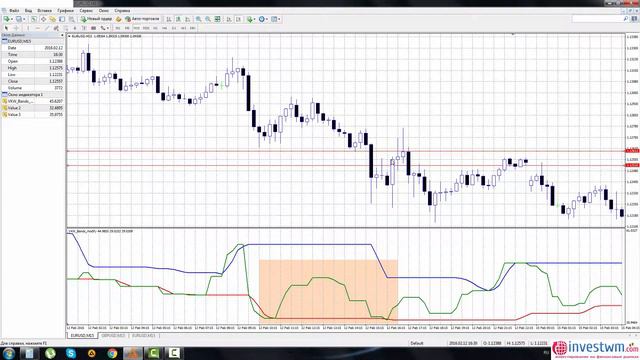Click the New Chart toolbar icon
The image size is (640, 360).
[x=7, y=19]
